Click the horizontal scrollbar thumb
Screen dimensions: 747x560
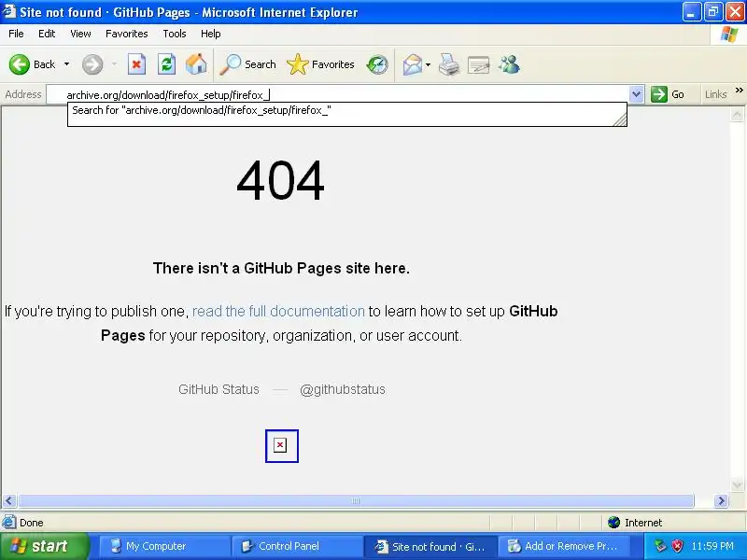[356, 501]
